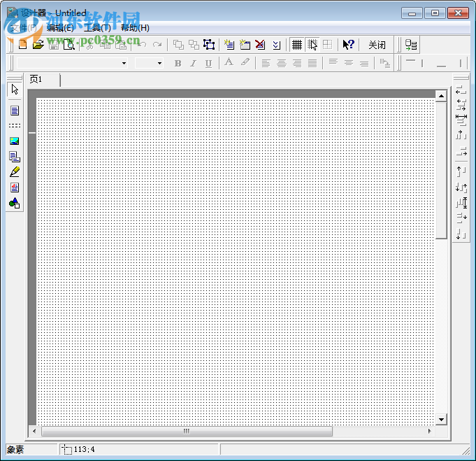Screen dimensions: 476x461
Task: Toggle right text alignment
Action: [297, 63]
